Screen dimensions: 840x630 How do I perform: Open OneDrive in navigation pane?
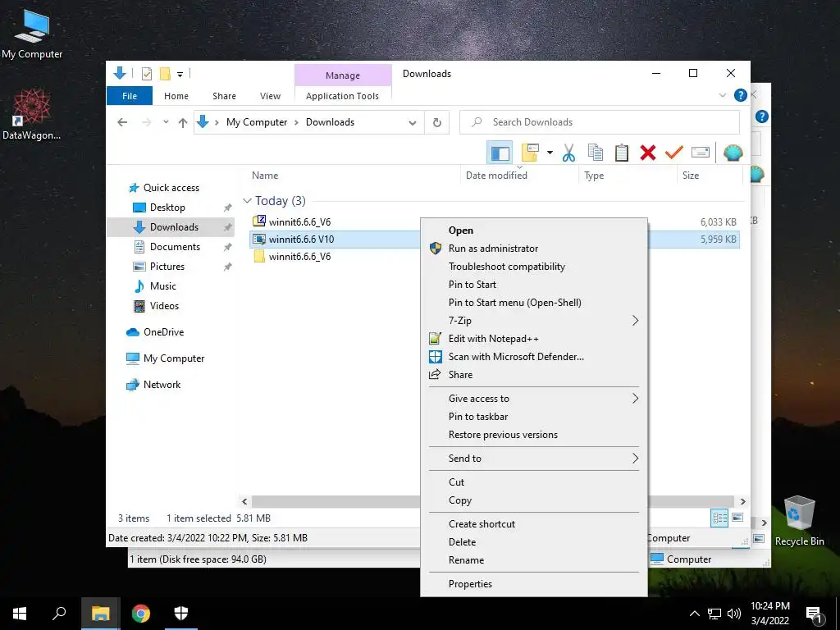click(163, 332)
